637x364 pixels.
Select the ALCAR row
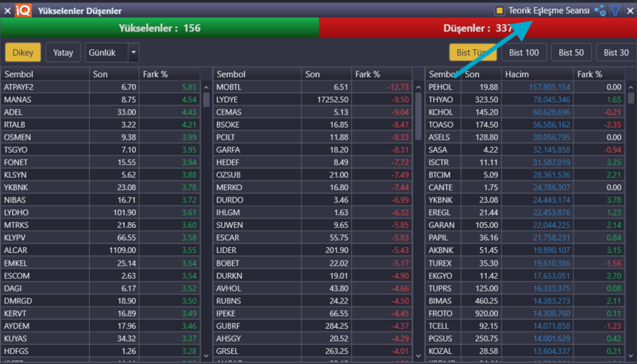click(x=100, y=250)
